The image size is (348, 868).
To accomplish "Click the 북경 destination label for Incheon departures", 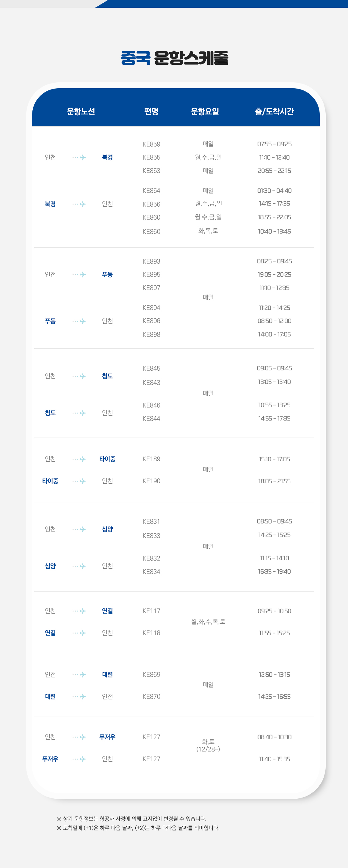I will coord(108,157).
